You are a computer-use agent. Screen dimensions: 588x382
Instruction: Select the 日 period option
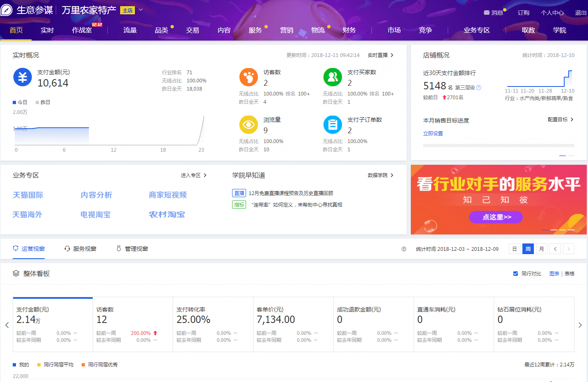(515, 249)
